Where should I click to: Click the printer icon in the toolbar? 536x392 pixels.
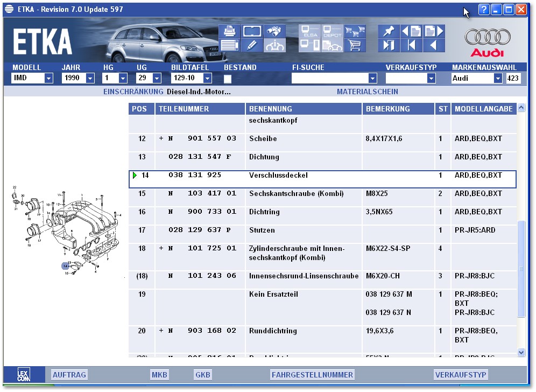click(x=229, y=31)
